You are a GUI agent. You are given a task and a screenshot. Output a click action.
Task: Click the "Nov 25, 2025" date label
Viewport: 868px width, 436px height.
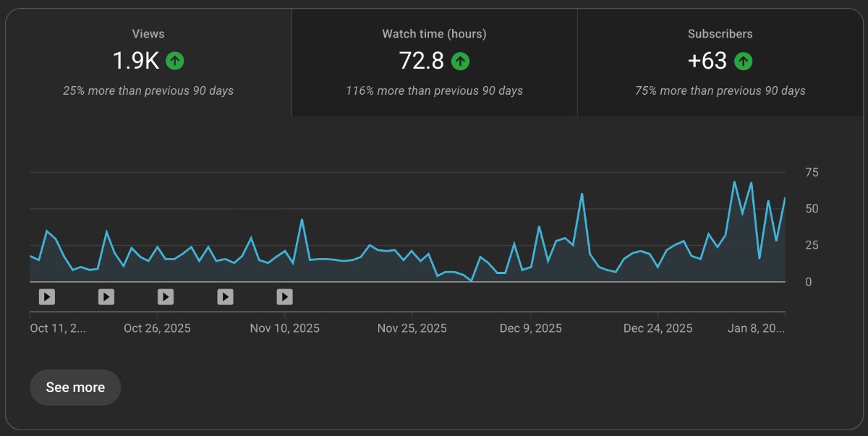click(412, 328)
